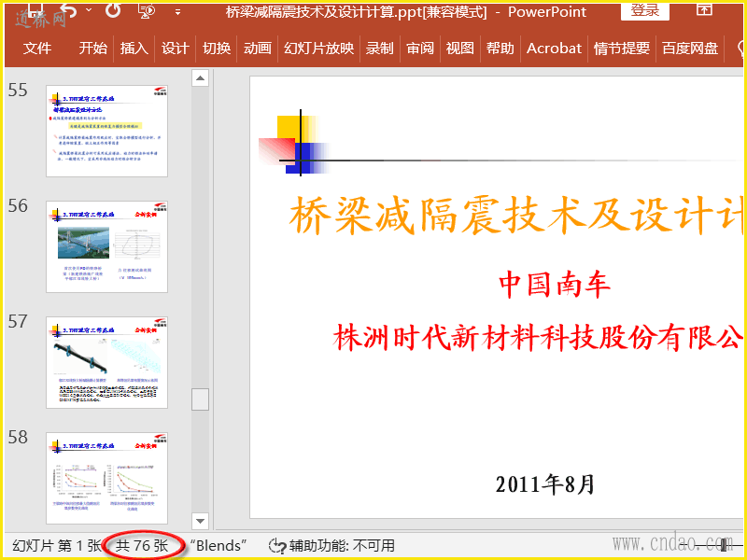Screen dimensions: 747x560
Task: Open the 百度网盘 tab
Action: click(x=690, y=49)
